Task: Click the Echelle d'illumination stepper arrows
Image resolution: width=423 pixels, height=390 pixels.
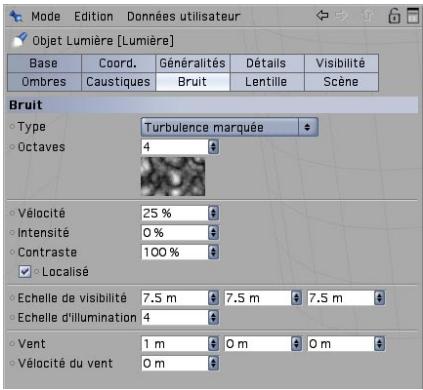Action: coord(214,317)
